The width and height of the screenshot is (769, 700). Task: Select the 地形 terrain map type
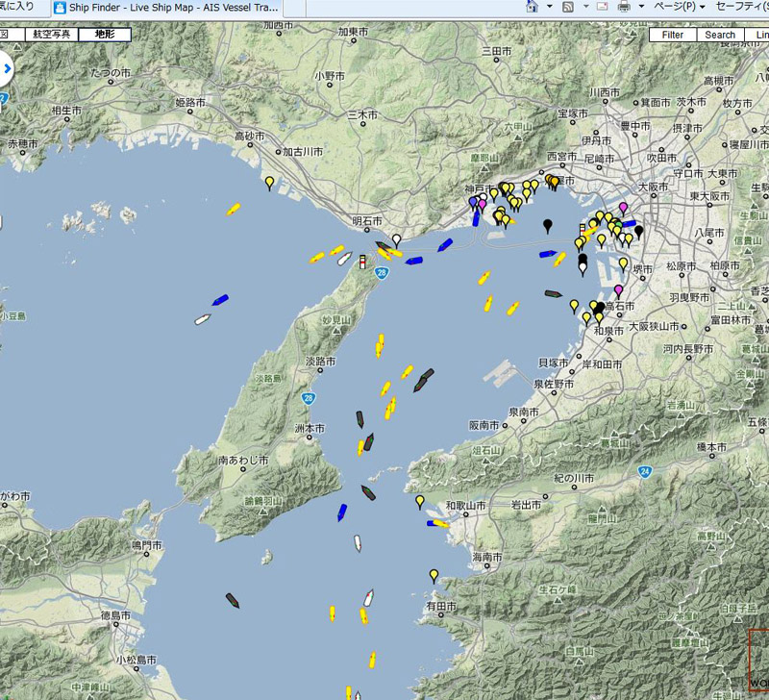[102, 35]
